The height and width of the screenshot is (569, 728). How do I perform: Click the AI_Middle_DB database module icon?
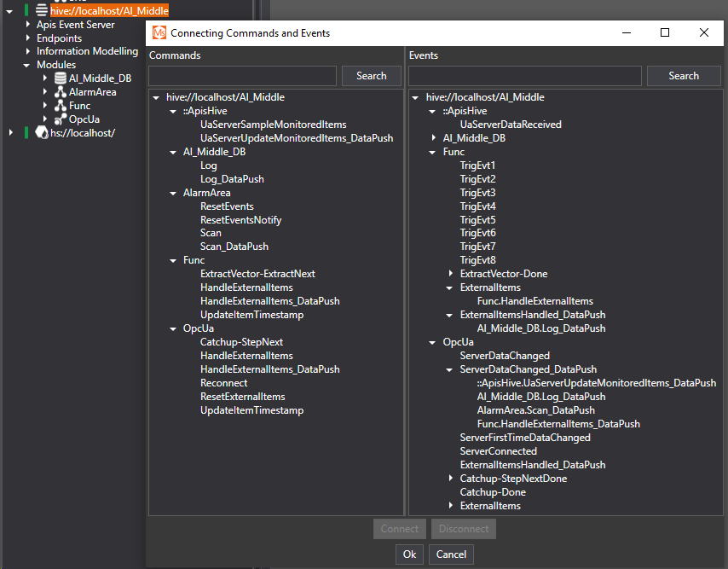click(x=61, y=78)
